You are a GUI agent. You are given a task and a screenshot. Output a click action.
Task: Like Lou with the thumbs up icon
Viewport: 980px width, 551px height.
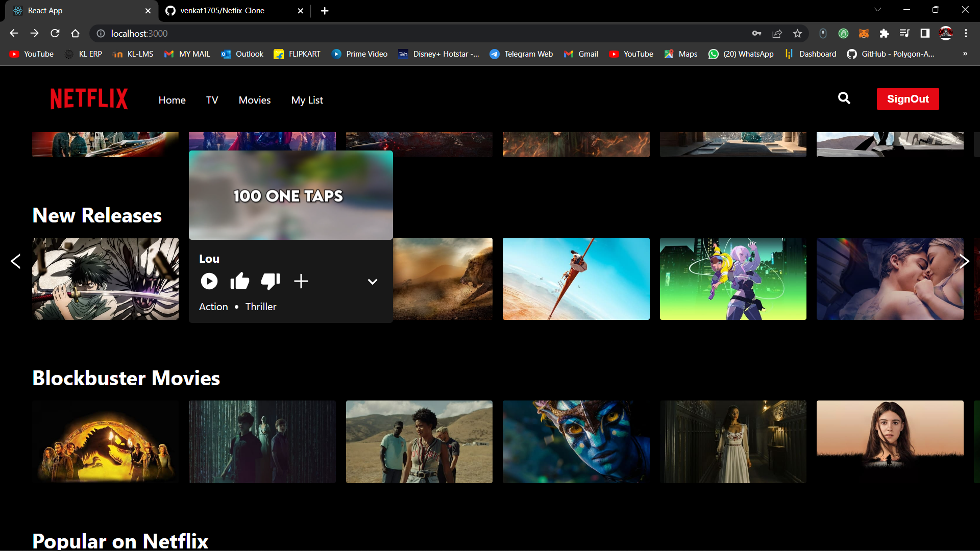(239, 281)
